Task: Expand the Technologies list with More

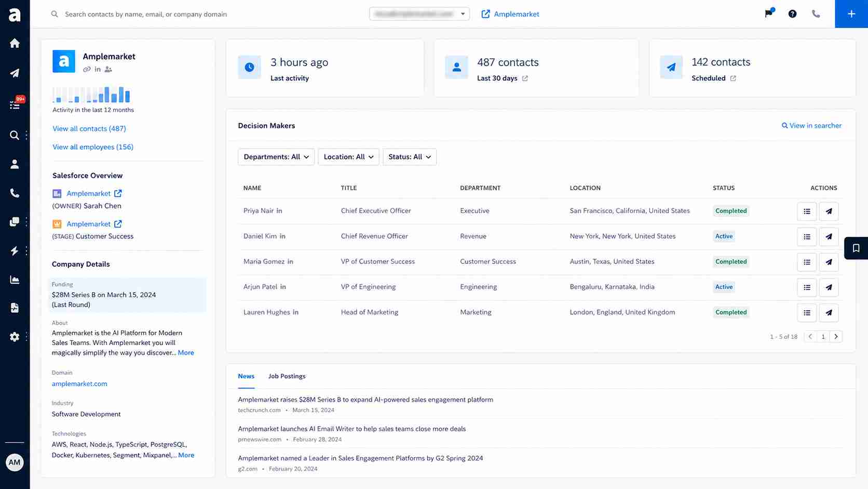Action: pos(186,455)
